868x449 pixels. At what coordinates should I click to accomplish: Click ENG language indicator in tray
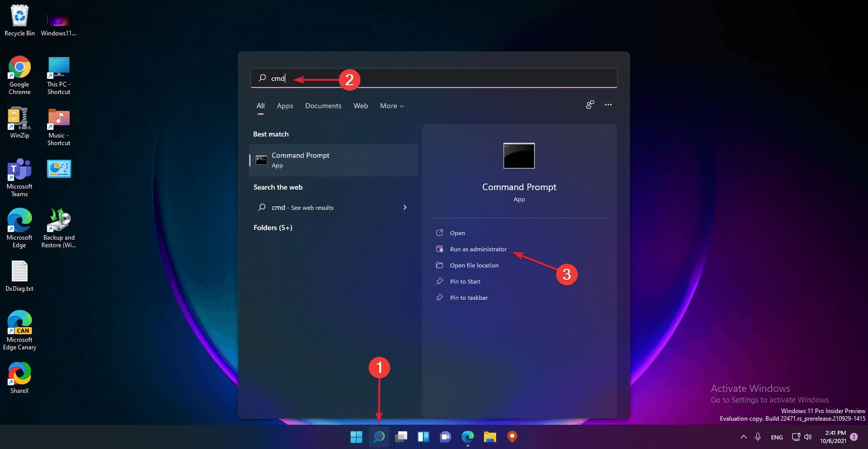[x=777, y=437]
